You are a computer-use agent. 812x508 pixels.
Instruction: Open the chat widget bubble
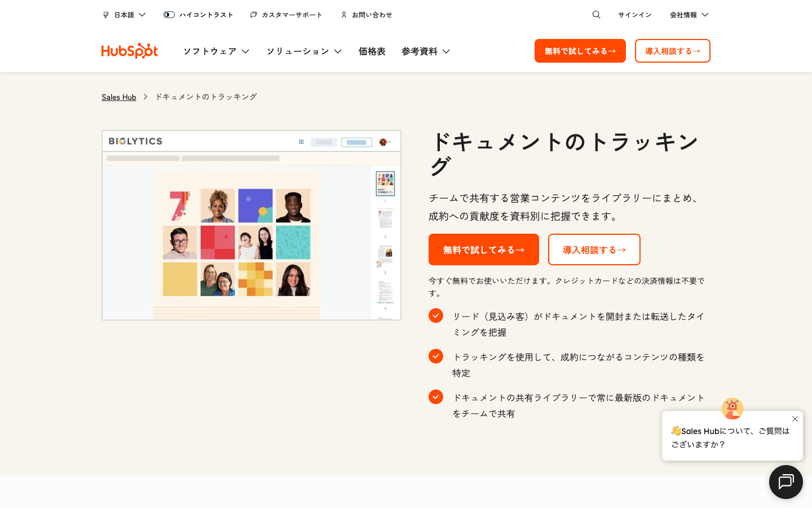click(x=785, y=481)
